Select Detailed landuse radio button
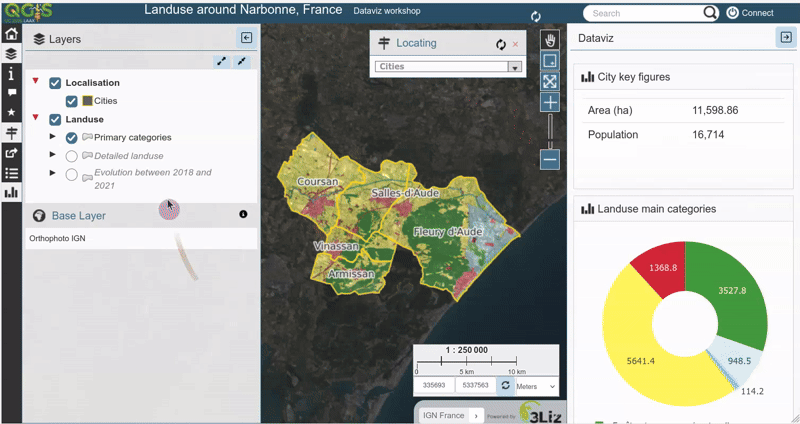Image resolution: width=800 pixels, height=424 pixels. click(x=71, y=156)
